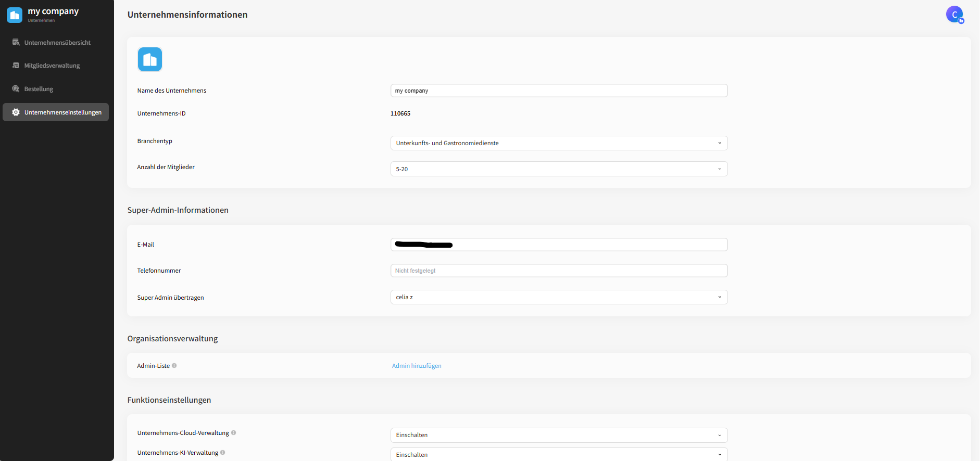
Task: Go to Mitgliedsverwaltung
Action: 56,66
